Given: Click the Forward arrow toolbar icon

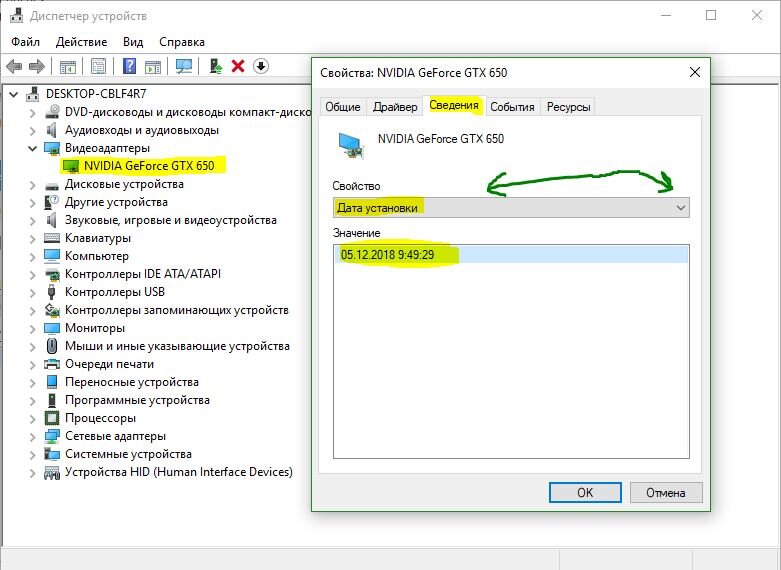Looking at the screenshot, I should coord(37,66).
